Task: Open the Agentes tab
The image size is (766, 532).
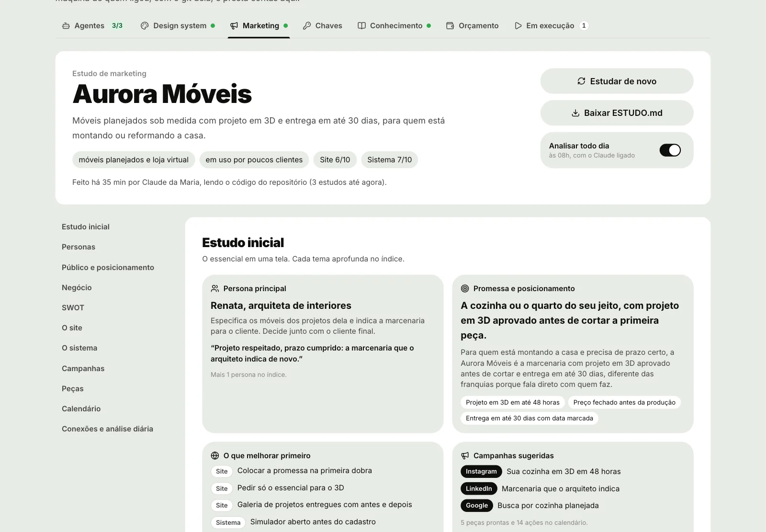Action: (x=93, y=26)
